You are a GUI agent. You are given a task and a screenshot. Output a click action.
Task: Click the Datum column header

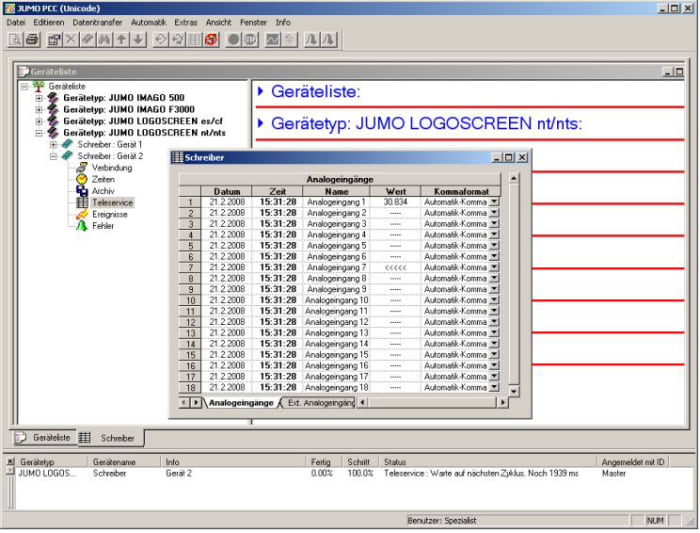(226, 191)
